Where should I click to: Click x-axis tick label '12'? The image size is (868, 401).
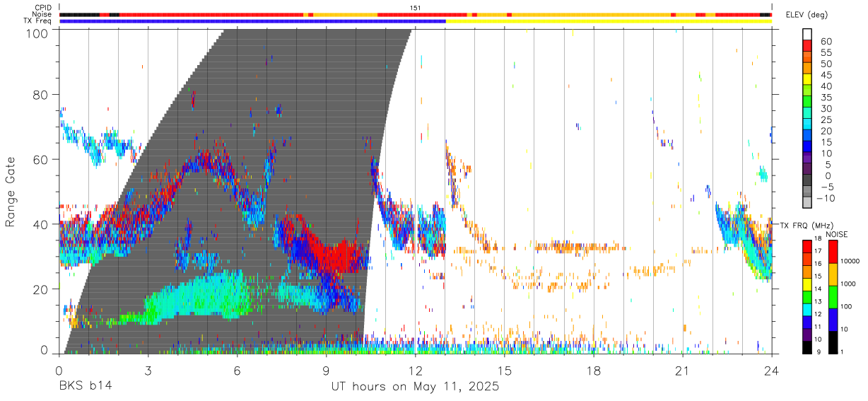tap(415, 371)
